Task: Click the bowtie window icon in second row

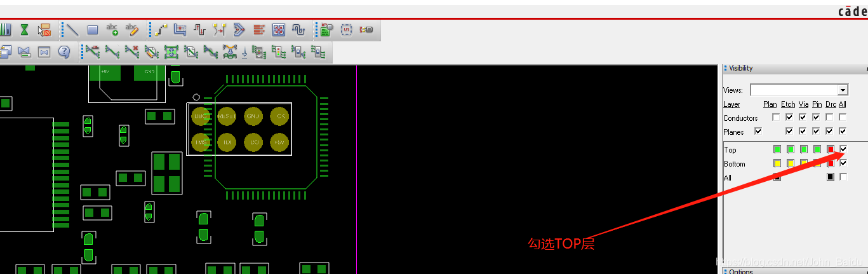Action: click(x=44, y=51)
